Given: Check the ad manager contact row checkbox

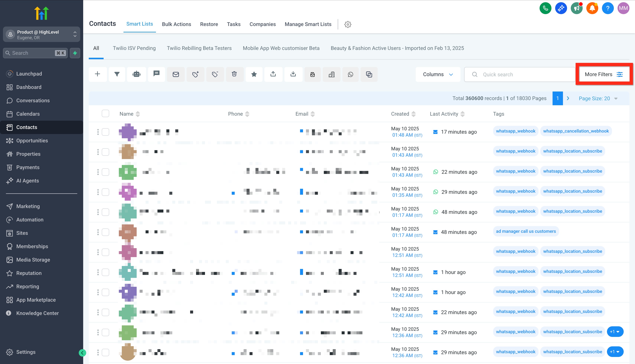Looking at the screenshot, I should [x=105, y=232].
